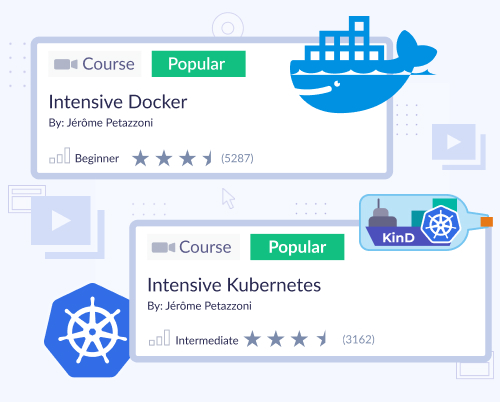This screenshot has width=500, height=402.
Task: Click the author Jérôme Petazzoni under Intensive Kubernetes
Action: (x=209, y=306)
